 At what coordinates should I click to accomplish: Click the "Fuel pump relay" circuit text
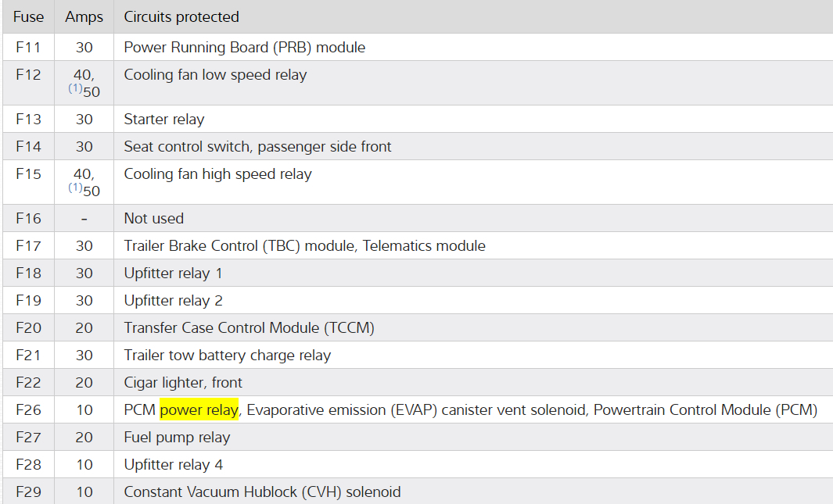pyautogui.click(x=177, y=438)
